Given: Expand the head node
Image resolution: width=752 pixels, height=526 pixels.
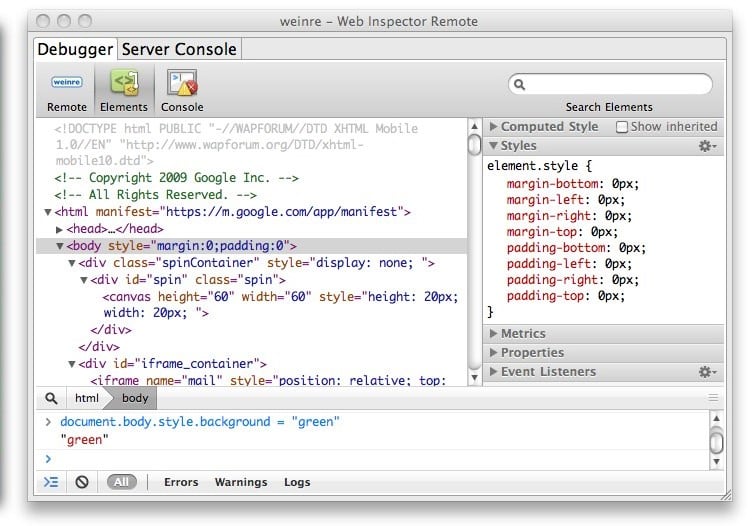Looking at the screenshot, I should click(x=59, y=229).
